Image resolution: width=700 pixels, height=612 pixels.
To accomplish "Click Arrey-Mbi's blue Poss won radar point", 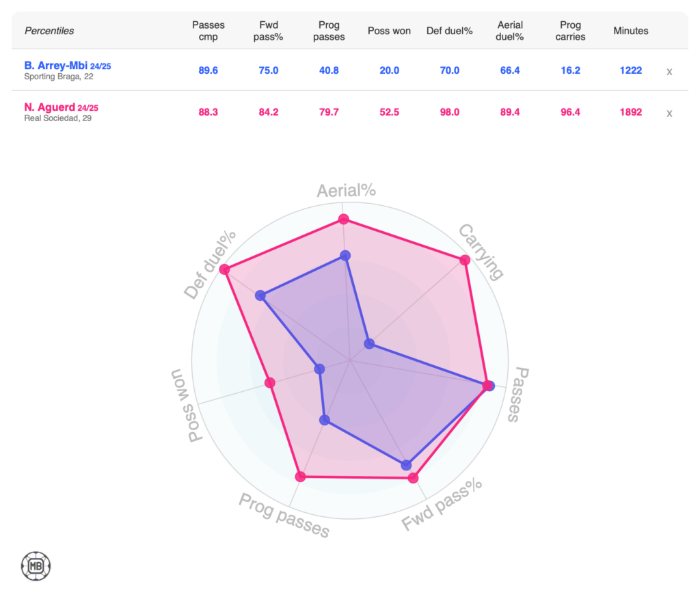I will pyautogui.click(x=319, y=369).
